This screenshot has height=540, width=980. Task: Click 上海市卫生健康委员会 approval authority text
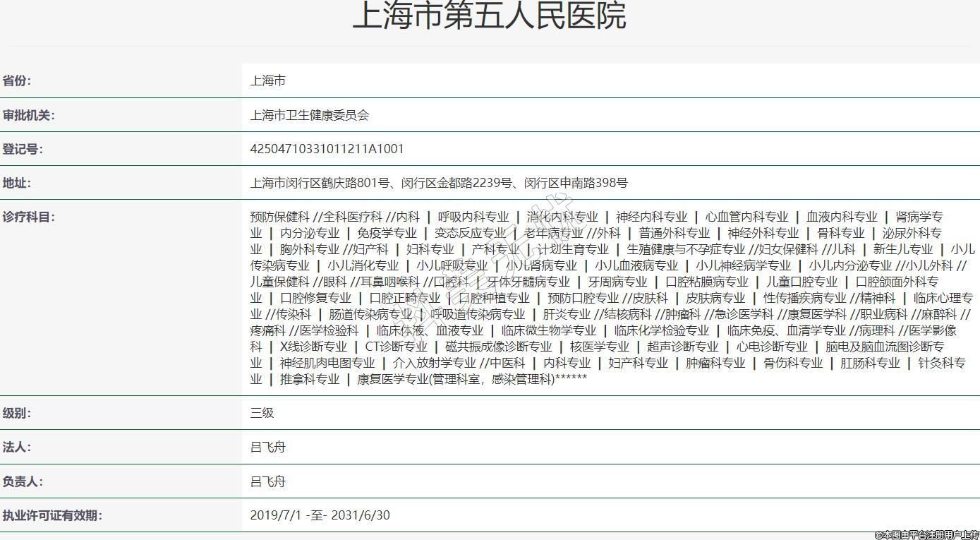[x=310, y=115]
